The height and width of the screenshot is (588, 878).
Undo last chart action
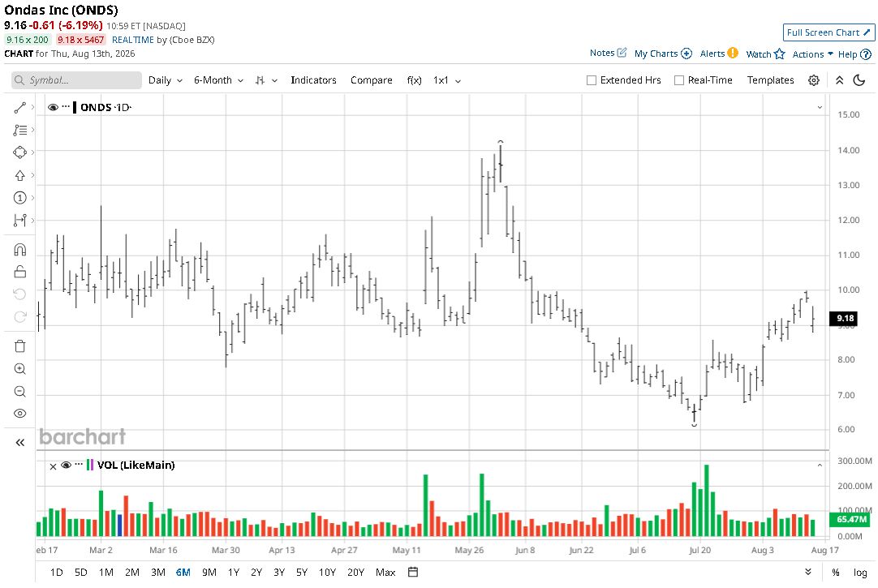(19, 294)
